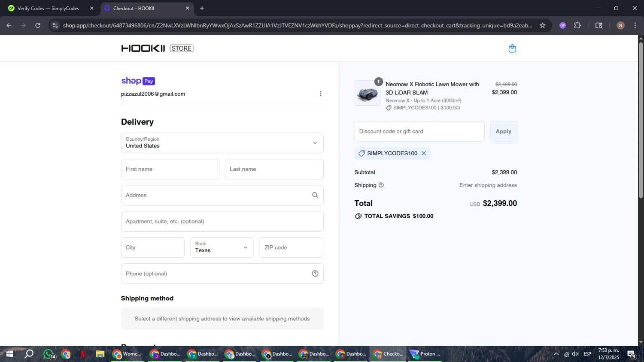This screenshot has height=362, width=644.
Task: Go back to previous page
Action: pos(9,25)
